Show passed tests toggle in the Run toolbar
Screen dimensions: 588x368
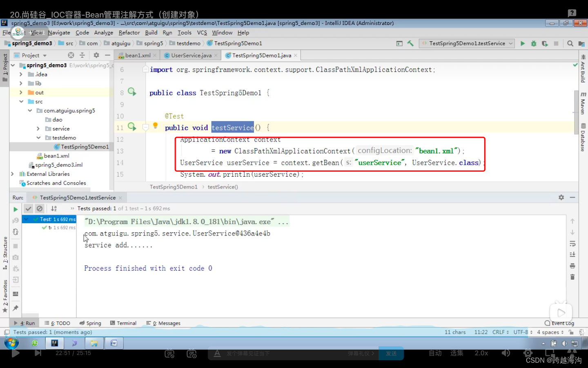click(28, 209)
